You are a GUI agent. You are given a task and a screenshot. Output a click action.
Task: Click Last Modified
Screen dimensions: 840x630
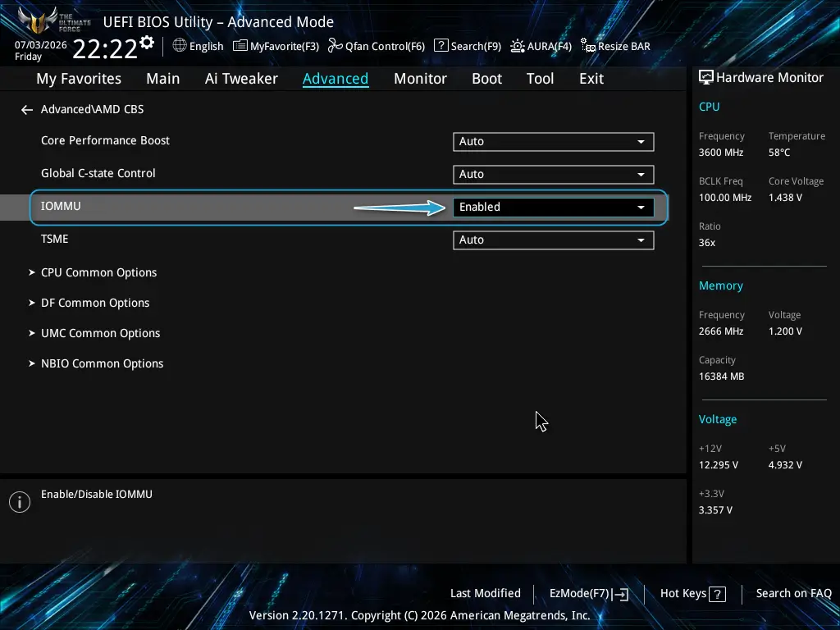click(x=486, y=594)
